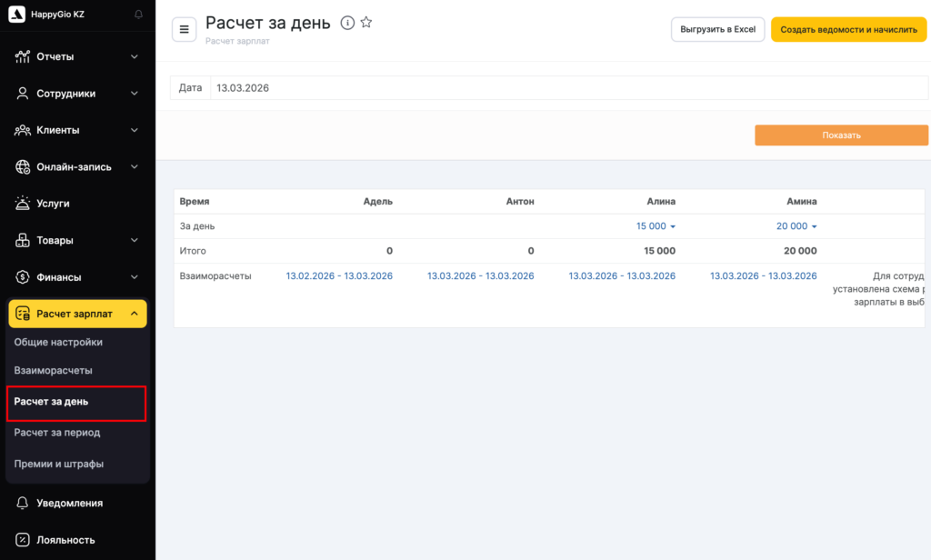
Task: Add page to favorites with star icon
Action: [366, 23]
